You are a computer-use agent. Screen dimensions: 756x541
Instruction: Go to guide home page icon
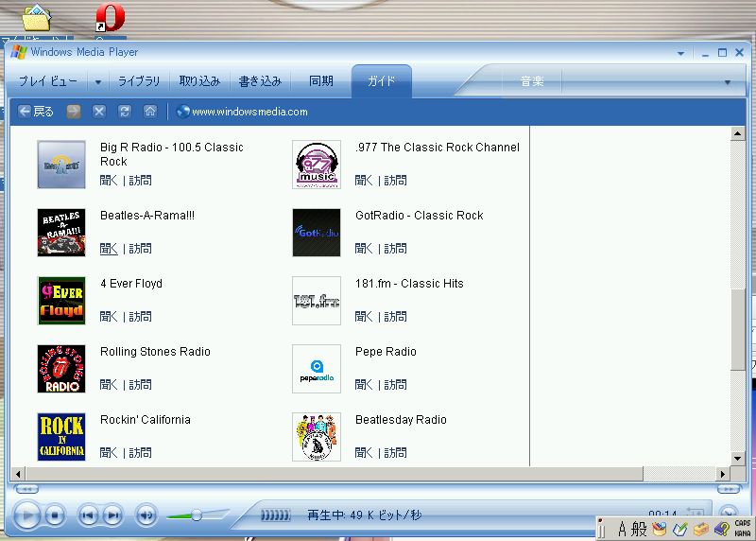coord(150,112)
